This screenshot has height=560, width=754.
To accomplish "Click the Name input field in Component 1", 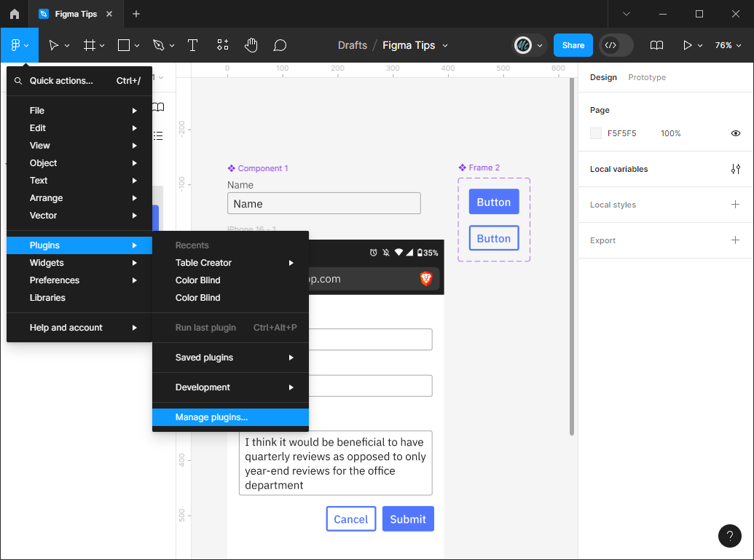I will click(324, 203).
